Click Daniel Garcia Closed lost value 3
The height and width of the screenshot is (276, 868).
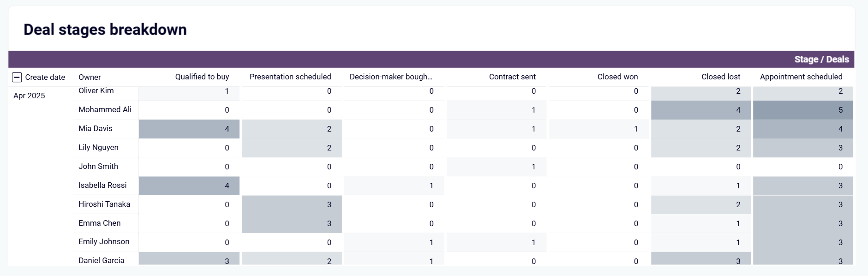coord(701,258)
